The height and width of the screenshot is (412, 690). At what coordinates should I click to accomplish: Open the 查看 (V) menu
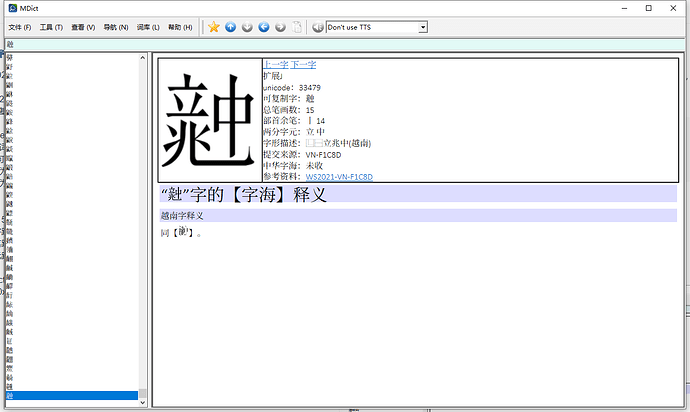point(84,27)
